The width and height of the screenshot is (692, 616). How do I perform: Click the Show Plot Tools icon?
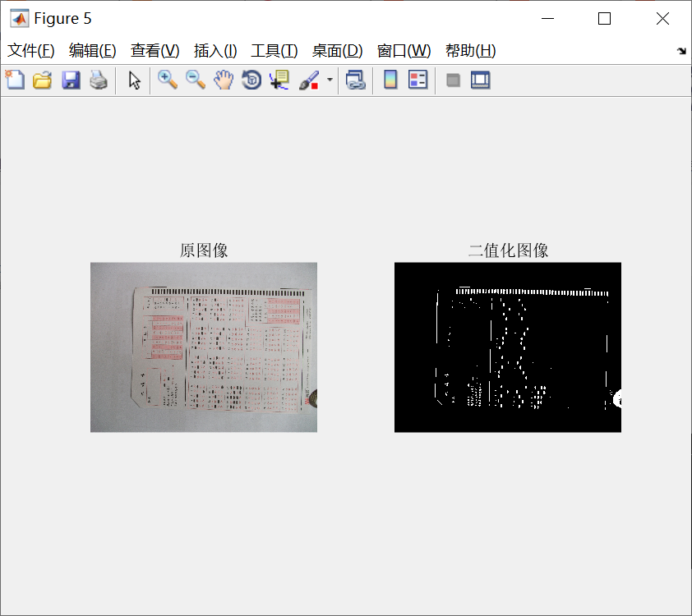(480, 80)
